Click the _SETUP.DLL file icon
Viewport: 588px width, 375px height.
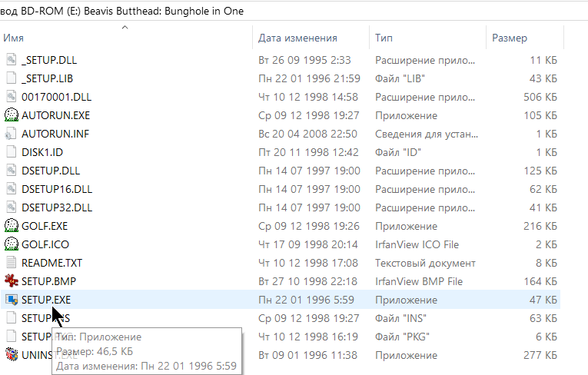pos(12,60)
